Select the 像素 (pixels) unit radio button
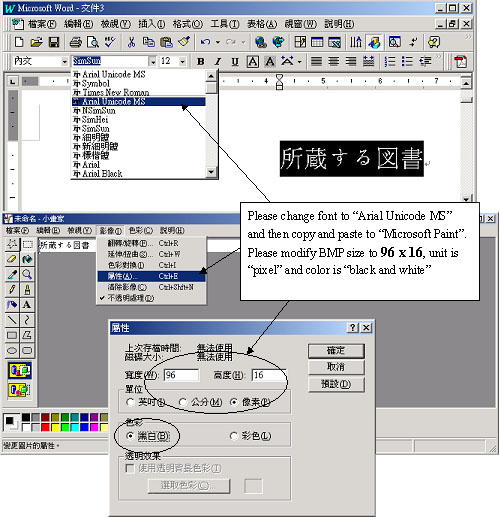The height and width of the screenshot is (517, 499). tap(234, 402)
